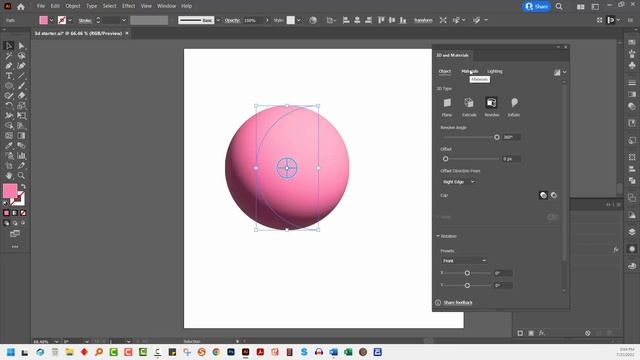Switch to the Materials tab

(469, 71)
